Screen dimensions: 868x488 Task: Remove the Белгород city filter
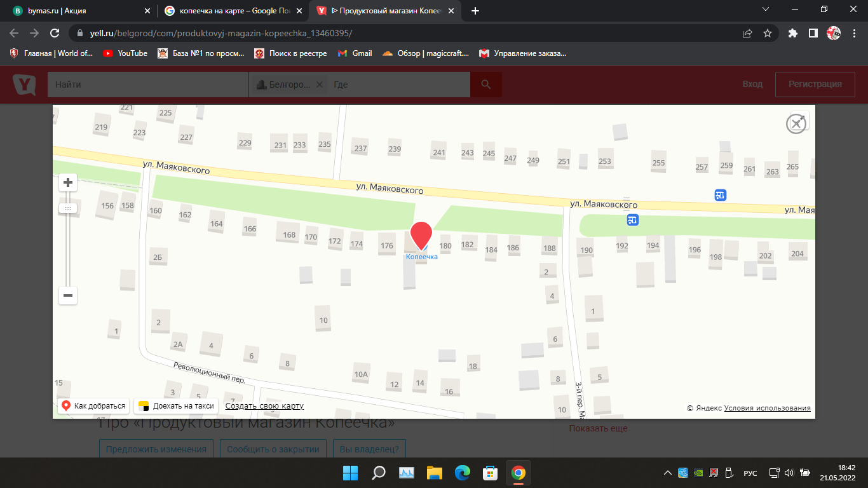pyautogui.click(x=320, y=85)
